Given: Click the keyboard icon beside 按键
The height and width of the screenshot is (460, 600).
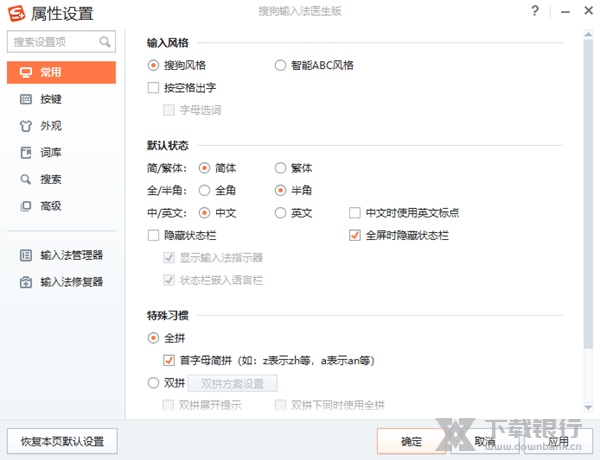Looking at the screenshot, I should coord(26,100).
